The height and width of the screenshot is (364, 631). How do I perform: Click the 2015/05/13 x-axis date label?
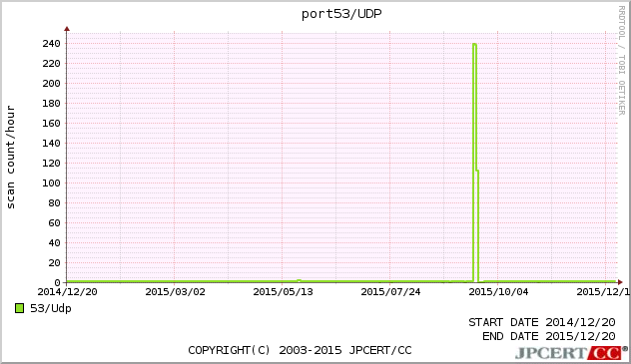click(283, 291)
